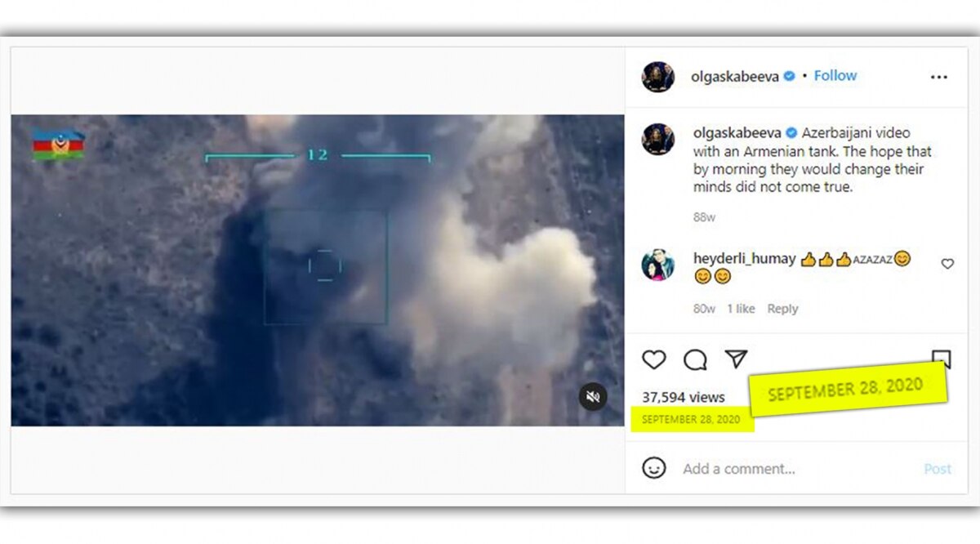This screenshot has height=544, width=980.
Task: Submit comment with Post button
Action: click(x=937, y=469)
